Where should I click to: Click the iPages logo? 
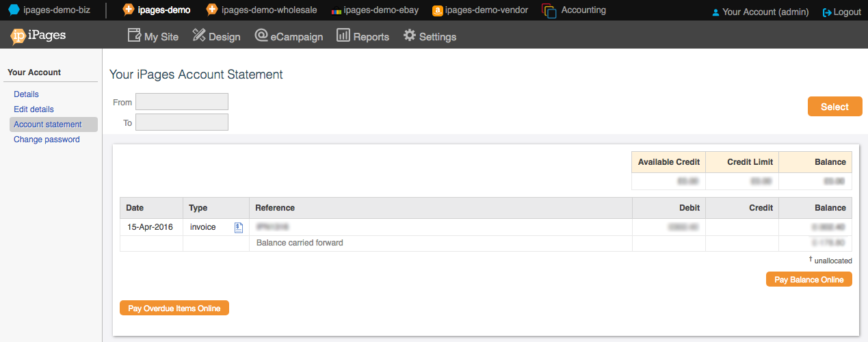(38, 36)
